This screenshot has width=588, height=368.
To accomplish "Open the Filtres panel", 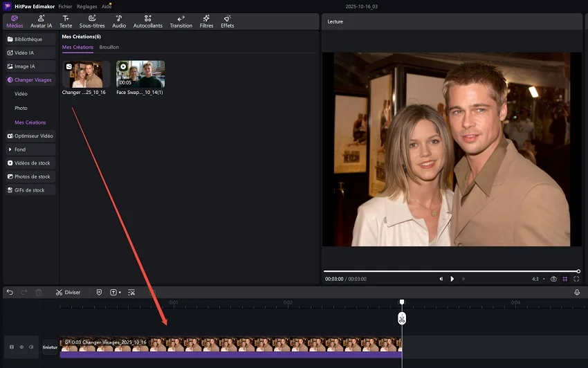I will click(206, 21).
